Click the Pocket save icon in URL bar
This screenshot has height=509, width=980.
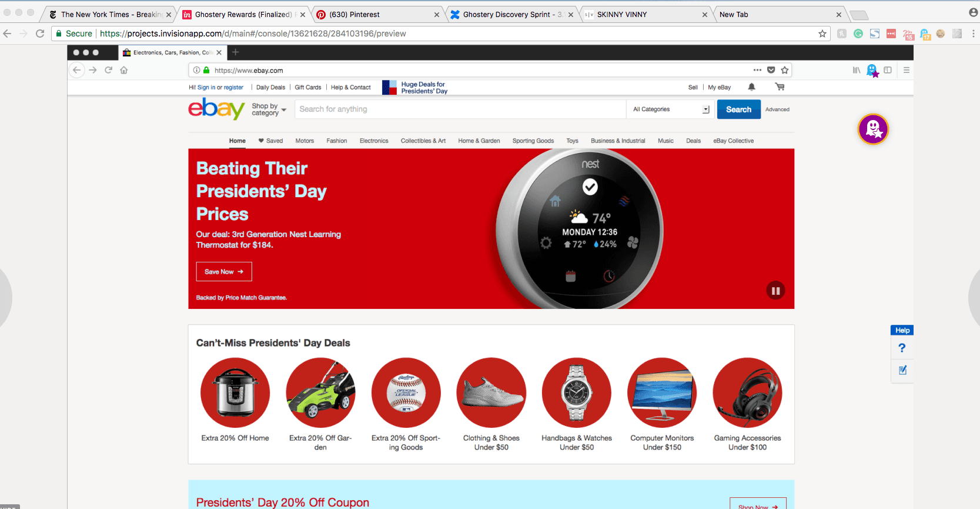771,70
